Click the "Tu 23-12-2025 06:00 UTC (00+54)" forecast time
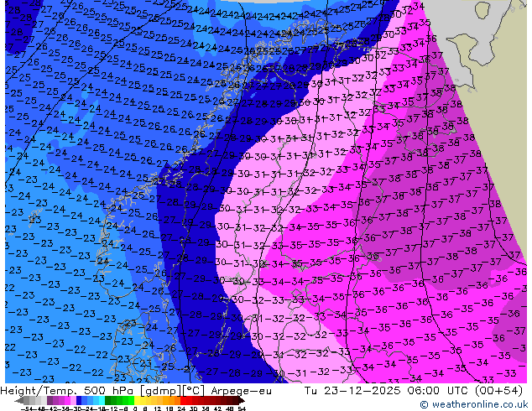Image resolution: width=532 pixels, height=411 pixels. [413, 391]
